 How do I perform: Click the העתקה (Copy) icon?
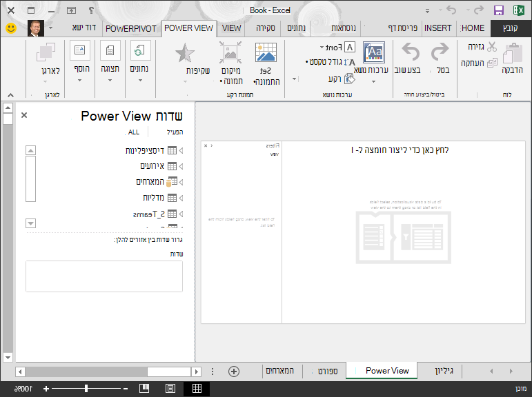pos(492,63)
